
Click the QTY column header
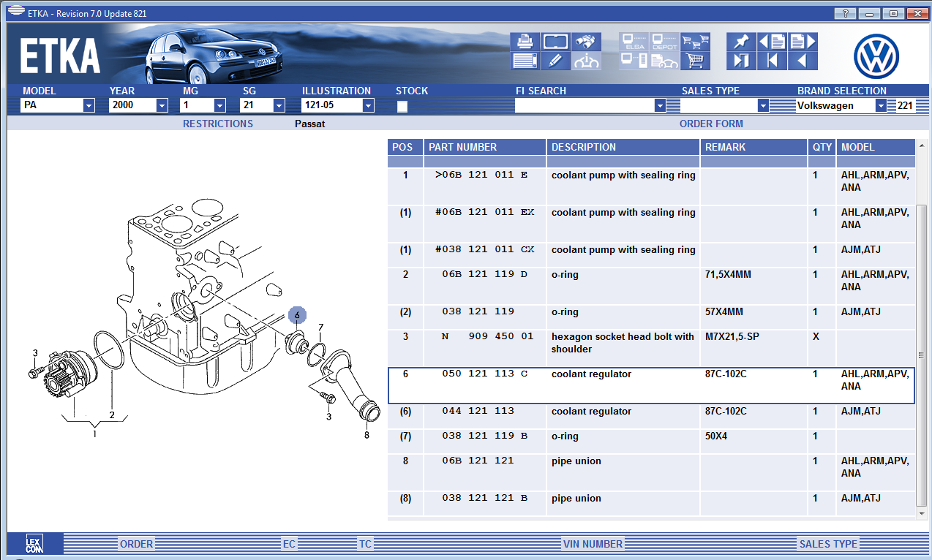coord(822,147)
